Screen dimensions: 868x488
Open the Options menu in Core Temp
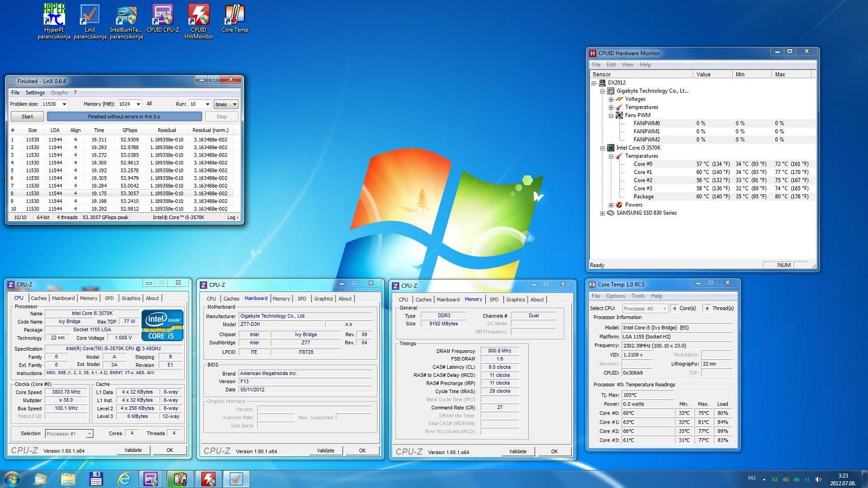click(615, 296)
